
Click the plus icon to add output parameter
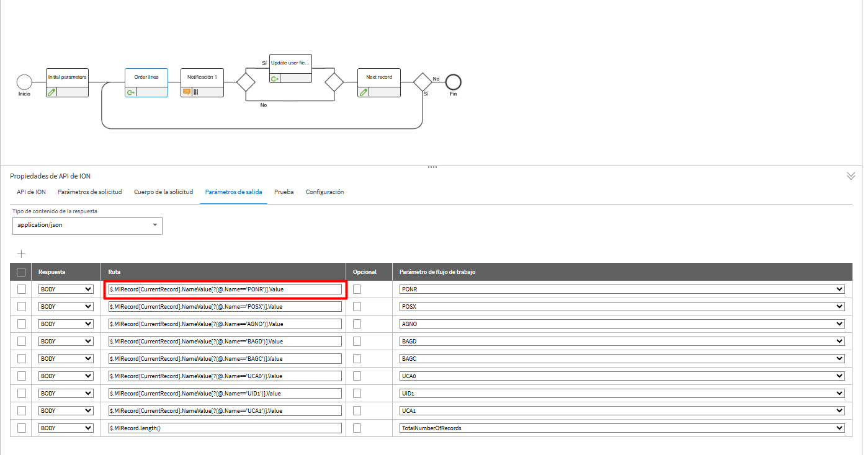[x=21, y=254]
